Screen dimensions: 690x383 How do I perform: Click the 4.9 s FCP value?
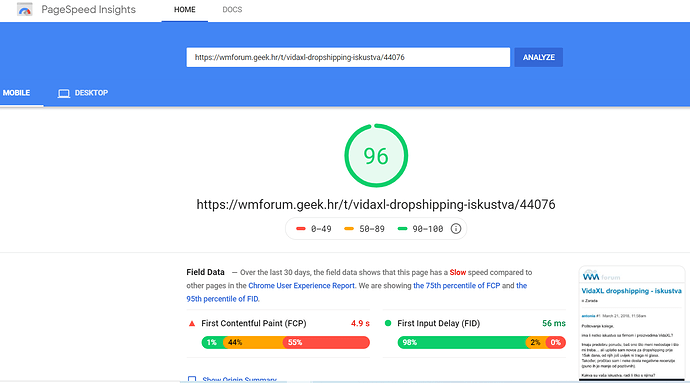pos(360,323)
